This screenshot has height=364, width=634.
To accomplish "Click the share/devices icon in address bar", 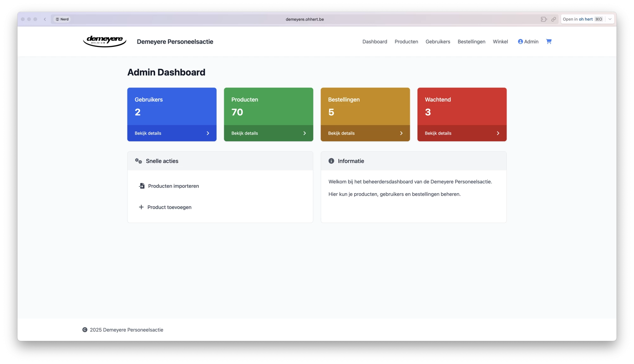I will pos(544,19).
